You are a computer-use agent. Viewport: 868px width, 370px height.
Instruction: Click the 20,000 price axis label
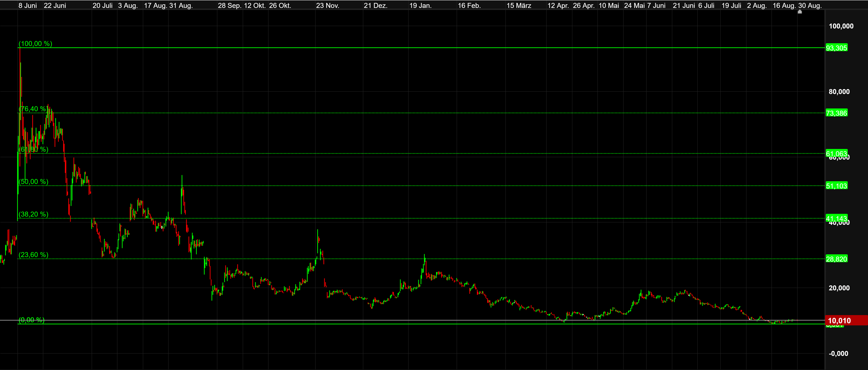tap(839, 288)
